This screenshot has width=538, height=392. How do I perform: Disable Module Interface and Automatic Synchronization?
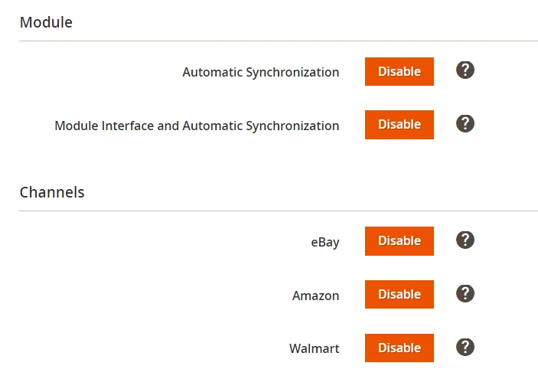point(399,125)
